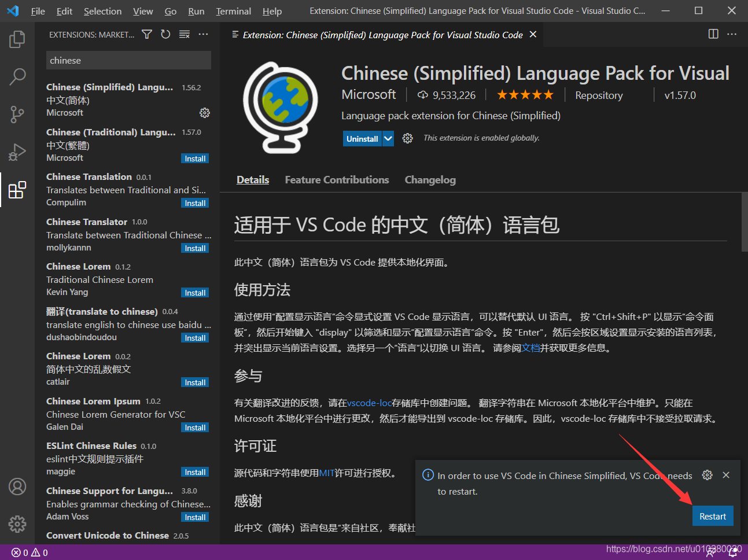Open the 文档 documentation link
Viewport: 748px width, 560px height.
pyautogui.click(x=530, y=348)
